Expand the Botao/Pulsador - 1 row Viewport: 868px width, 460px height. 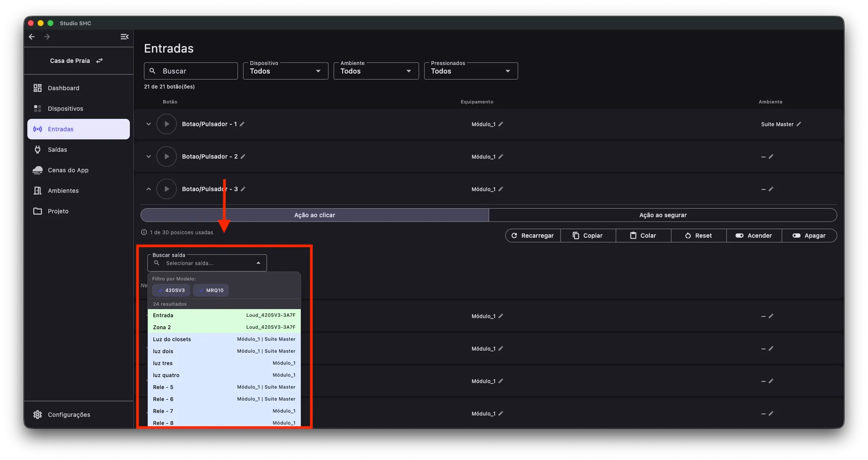(149, 124)
